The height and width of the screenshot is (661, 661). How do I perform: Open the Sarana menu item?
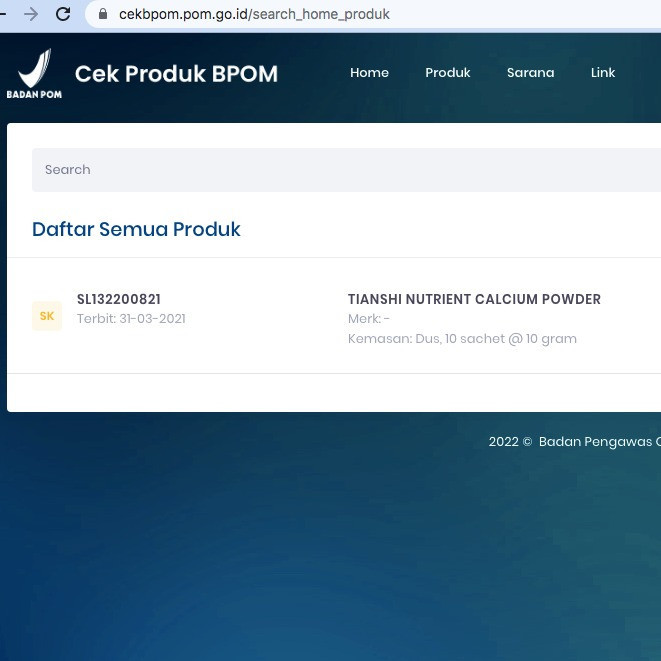click(x=530, y=73)
